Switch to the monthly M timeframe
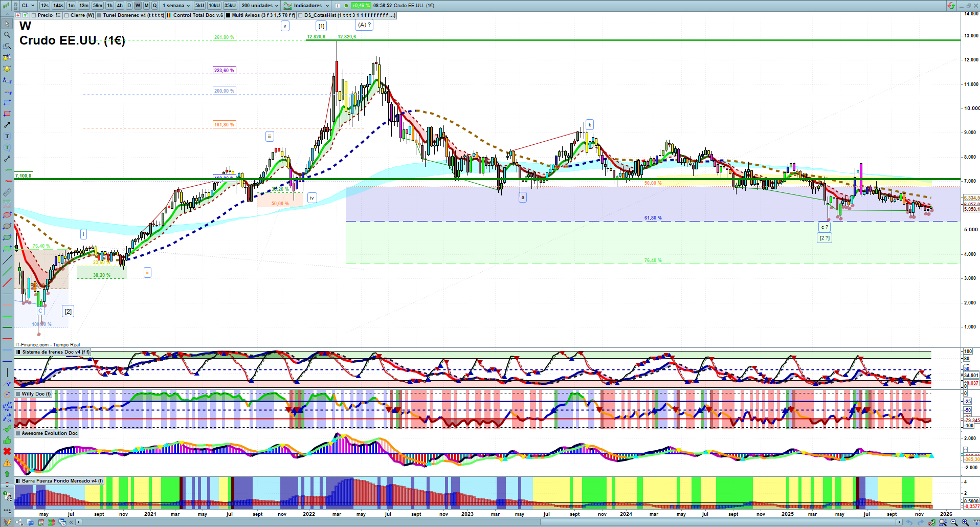Screen dimensions: 980x527 click(146, 6)
